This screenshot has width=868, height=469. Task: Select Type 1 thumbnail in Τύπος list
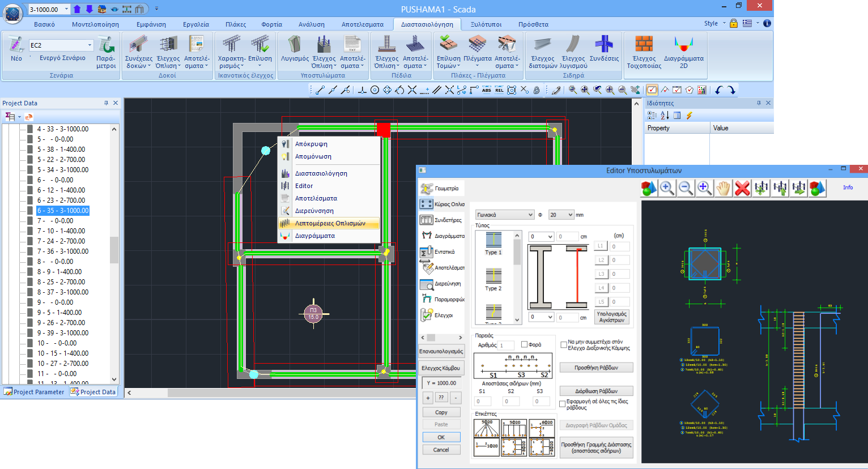point(493,244)
